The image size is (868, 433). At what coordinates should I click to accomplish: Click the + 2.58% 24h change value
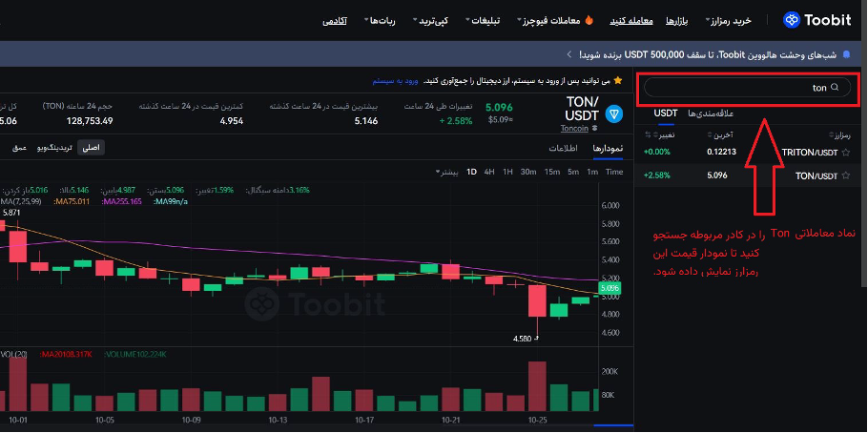(456, 121)
